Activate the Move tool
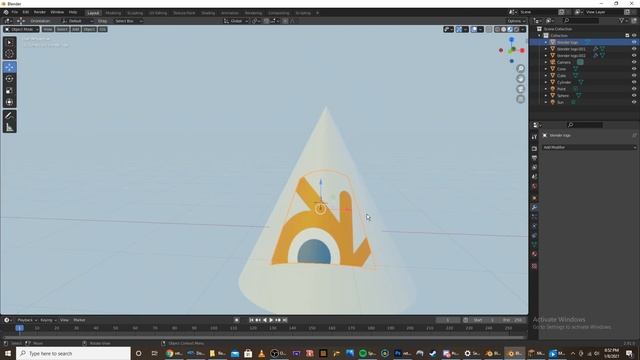The height and width of the screenshot is (360, 640). coord(10,67)
